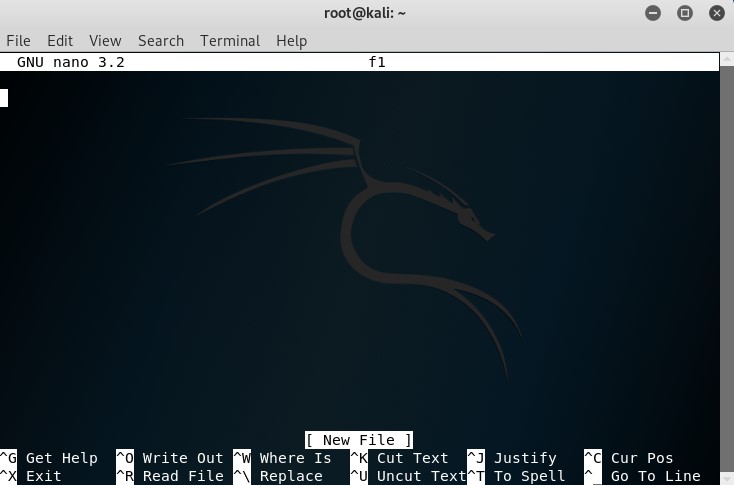This screenshot has height=485, width=734.
Task: Click the GNU nano 3.2 title text
Action: pyautogui.click(x=71, y=62)
